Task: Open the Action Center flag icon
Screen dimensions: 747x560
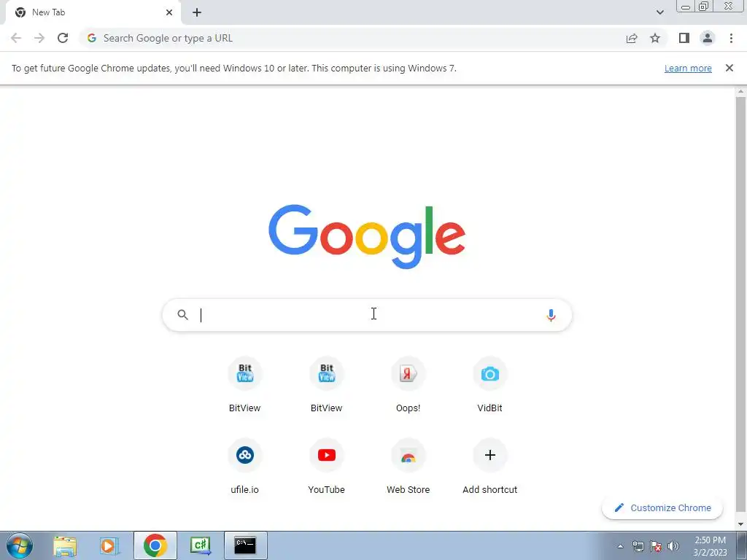Action: click(656, 546)
